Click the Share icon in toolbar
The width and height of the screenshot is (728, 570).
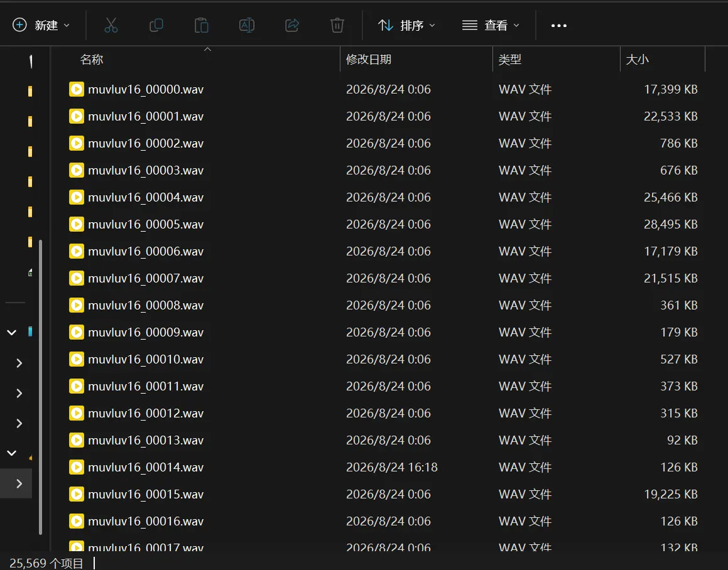[x=292, y=25]
